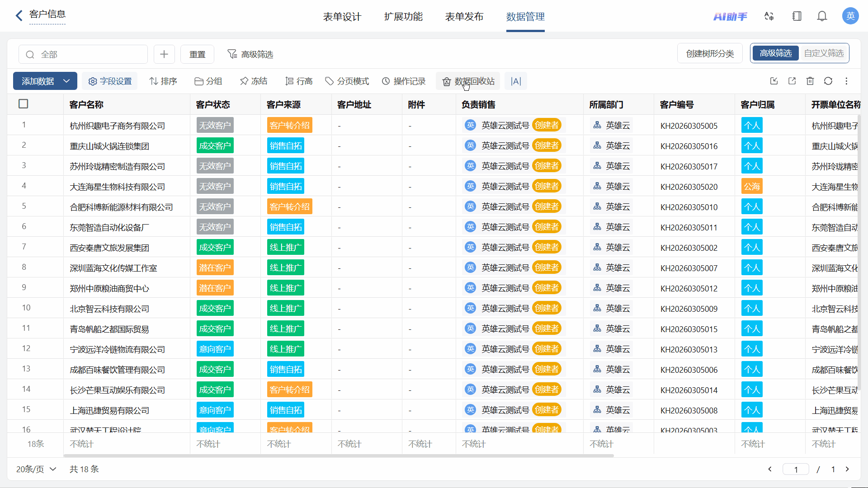The height and width of the screenshot is (488, 868).
Task: Open the AI助手 assistant
Action: [x=730, y=17]
